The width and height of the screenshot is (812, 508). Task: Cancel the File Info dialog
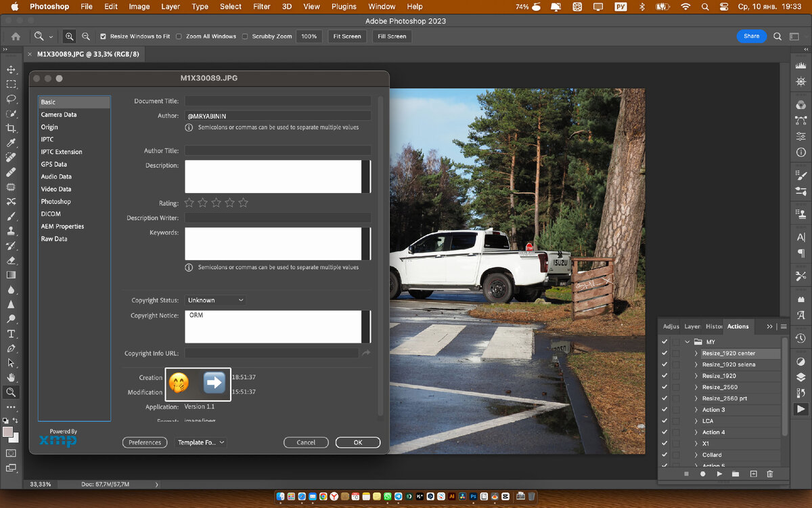point(306,442)
